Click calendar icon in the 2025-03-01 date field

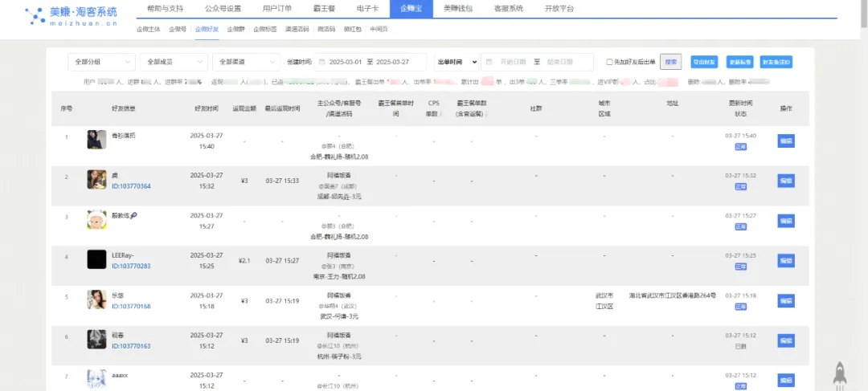tap(322, 62)
